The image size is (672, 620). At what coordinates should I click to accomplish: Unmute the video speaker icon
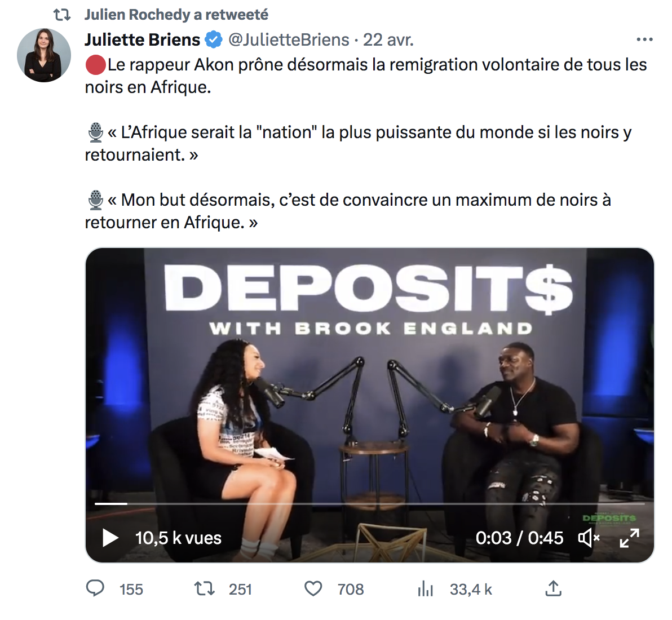[589, 538]
